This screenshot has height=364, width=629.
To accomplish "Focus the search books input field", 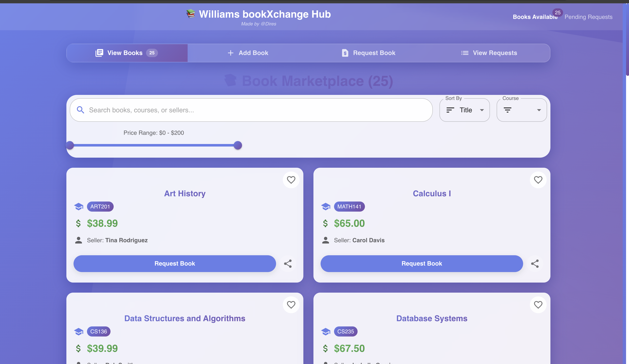I will coord(257,110).
